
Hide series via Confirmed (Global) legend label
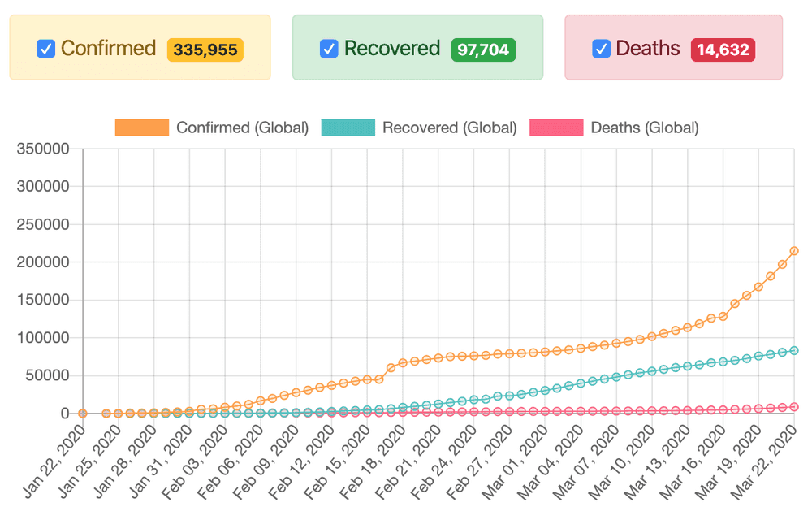pos(242,128)
